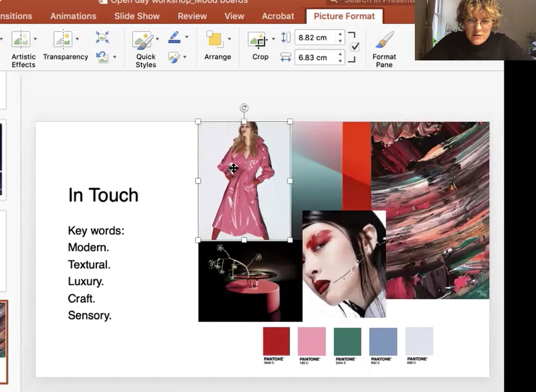The width and height of the screenshot is (536, 392).
Task: Expand Transparency dropdown arrow
Action: point(77,39)
